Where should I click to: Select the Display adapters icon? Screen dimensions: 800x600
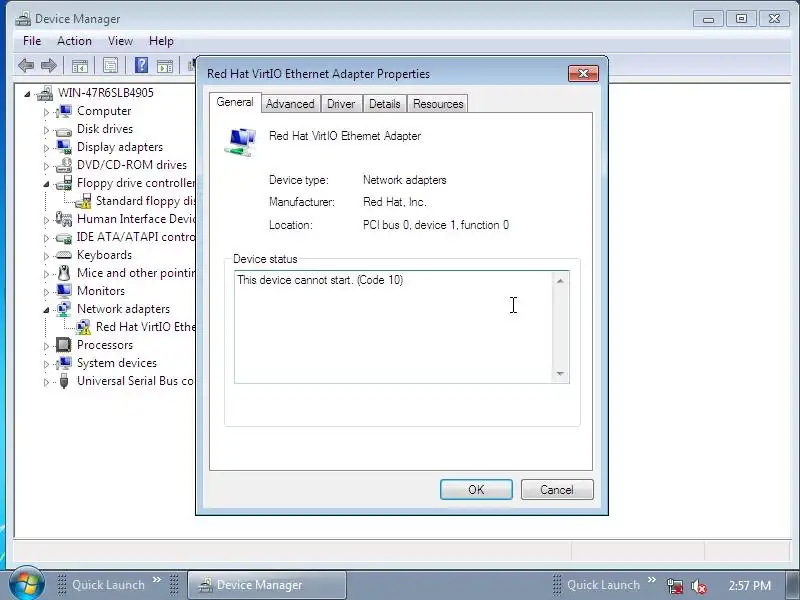pos(64,147)
